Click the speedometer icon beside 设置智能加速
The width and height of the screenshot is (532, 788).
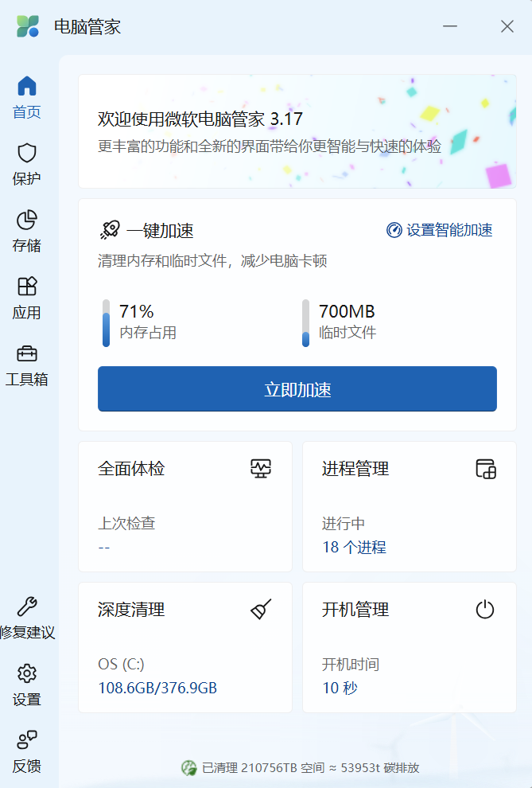tap(394, 230)
